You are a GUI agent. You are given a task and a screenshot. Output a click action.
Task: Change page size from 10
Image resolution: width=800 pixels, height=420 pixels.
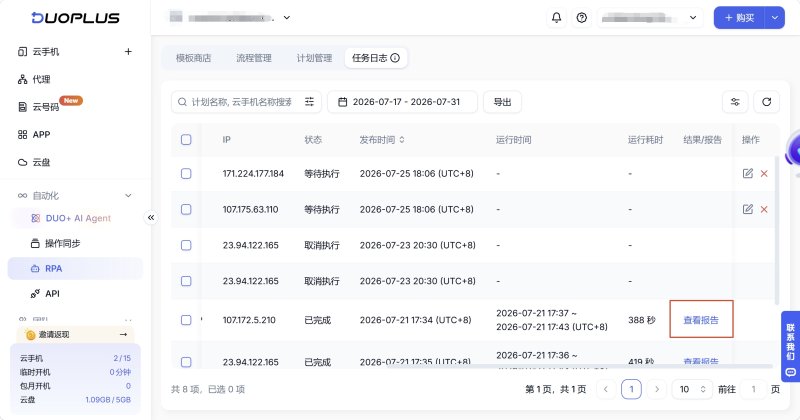[x=692, y=389]
